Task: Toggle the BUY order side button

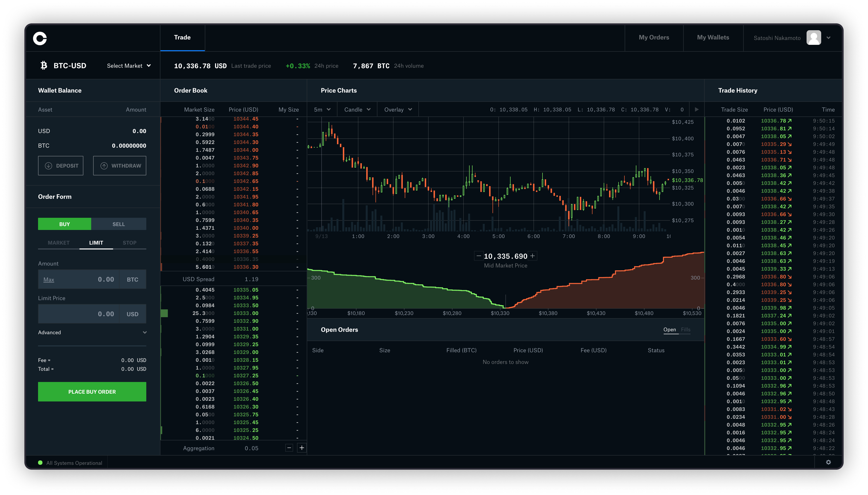Action: pos(64,223)
